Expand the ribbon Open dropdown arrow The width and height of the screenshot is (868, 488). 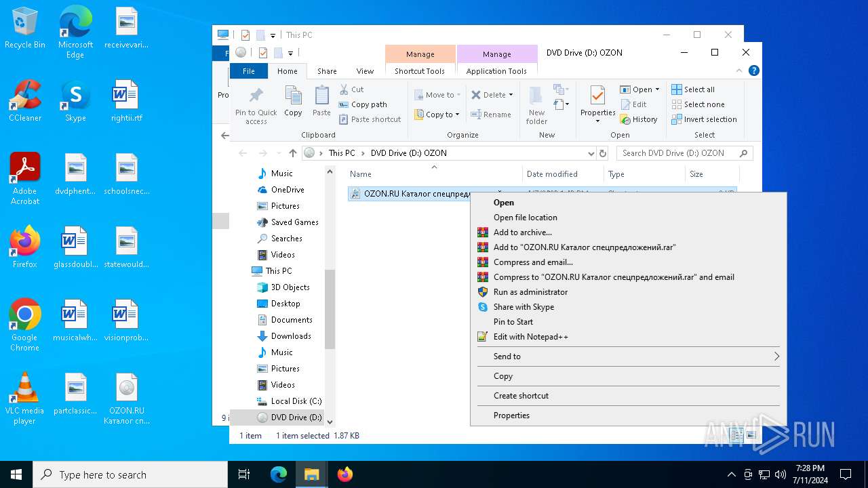tap(657, 89)
